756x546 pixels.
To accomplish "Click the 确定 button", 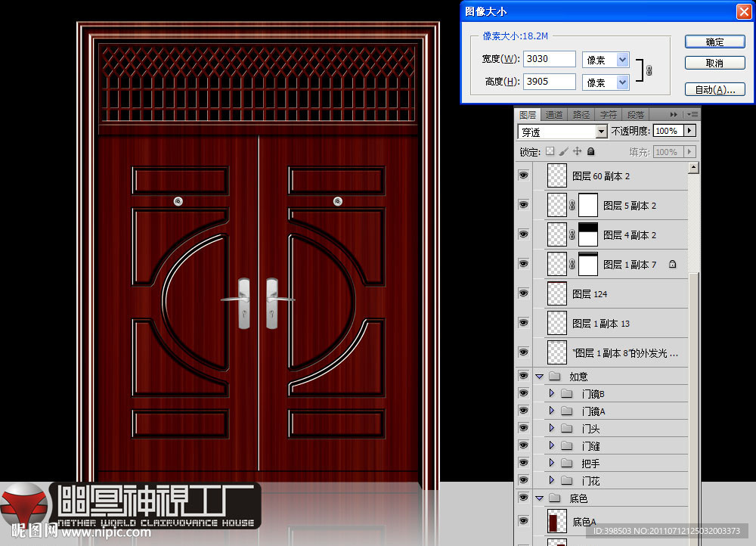I will (714, 42).
